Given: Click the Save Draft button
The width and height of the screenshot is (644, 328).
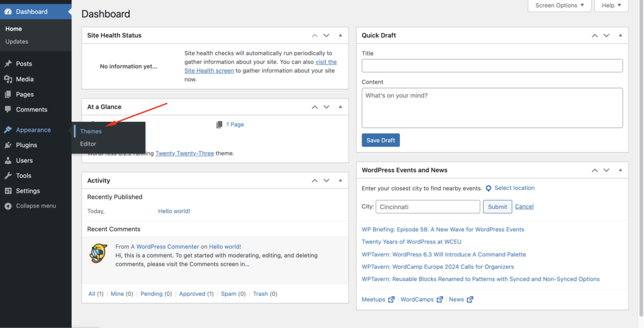Looking at the screenshot, I should [x=380, y=140].
